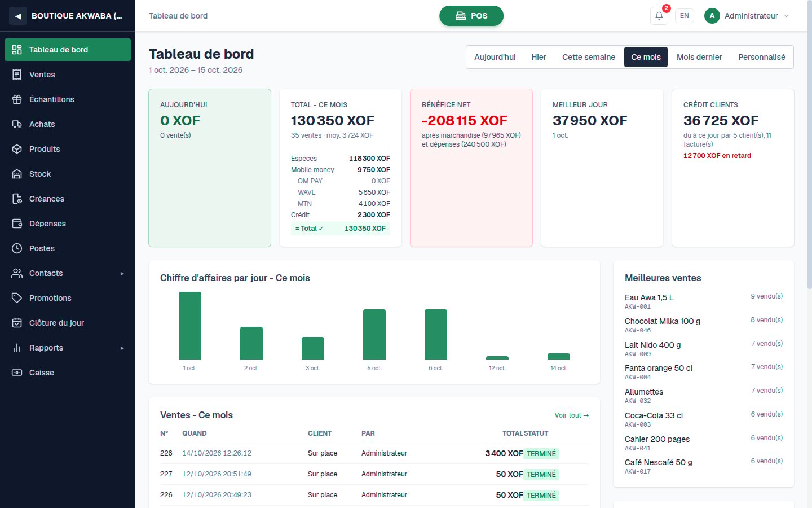812x508 pixels.
Task: Open notifications bell icon
Action: pos(659,16)
